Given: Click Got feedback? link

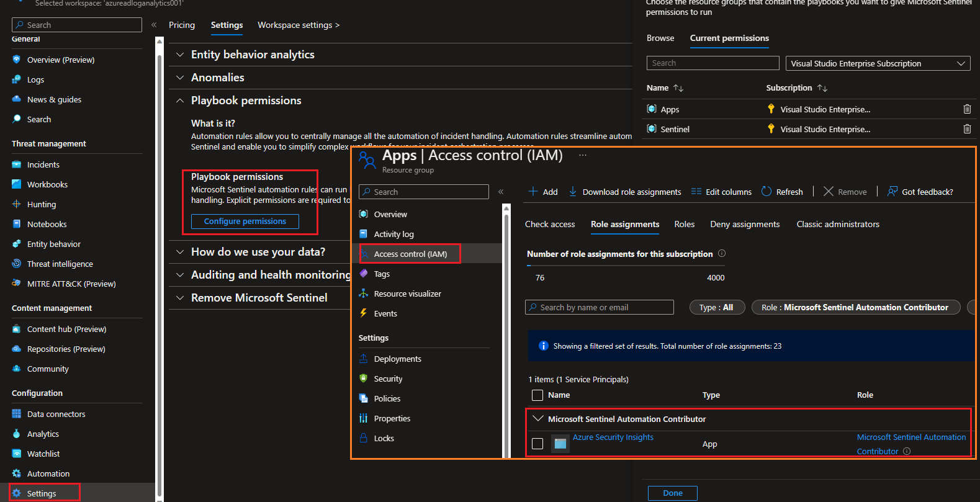Looking at the screenshot, I should click(920, 192).
